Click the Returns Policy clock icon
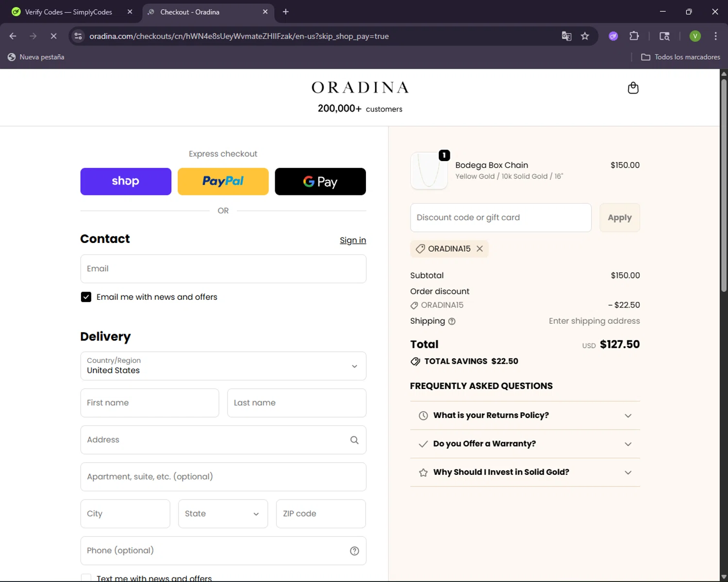Image resolution: width=728 pixels, height=582 pixels. pos(423,416)
